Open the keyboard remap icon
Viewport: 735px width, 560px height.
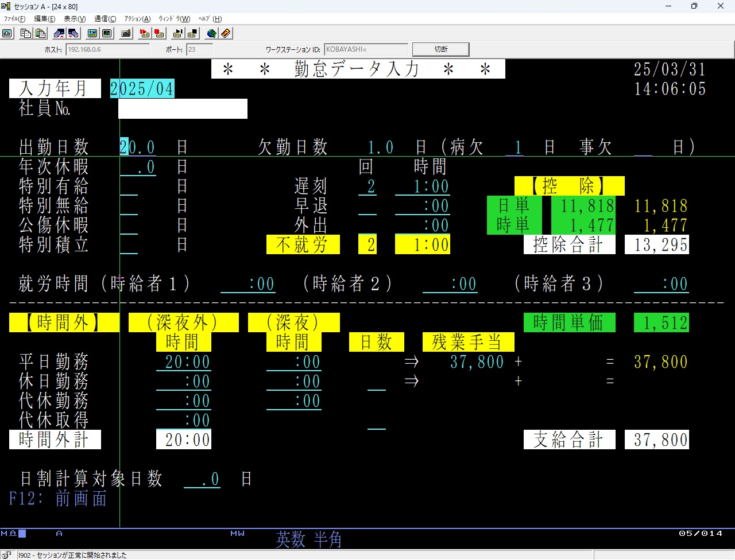point(126,33)
